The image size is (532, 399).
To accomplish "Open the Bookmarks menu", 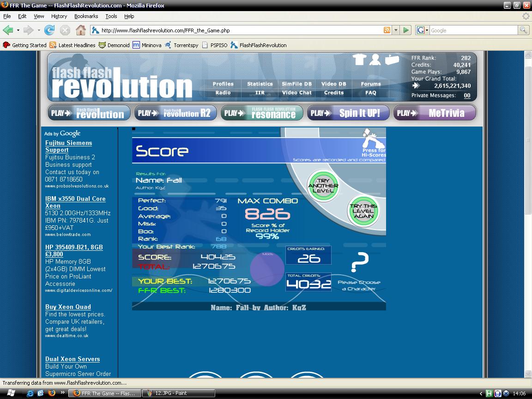I will coord(86,16).
